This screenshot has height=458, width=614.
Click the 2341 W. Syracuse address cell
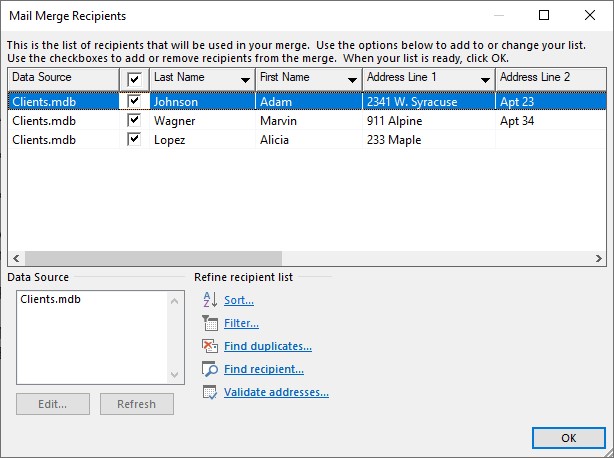(429, 101)
